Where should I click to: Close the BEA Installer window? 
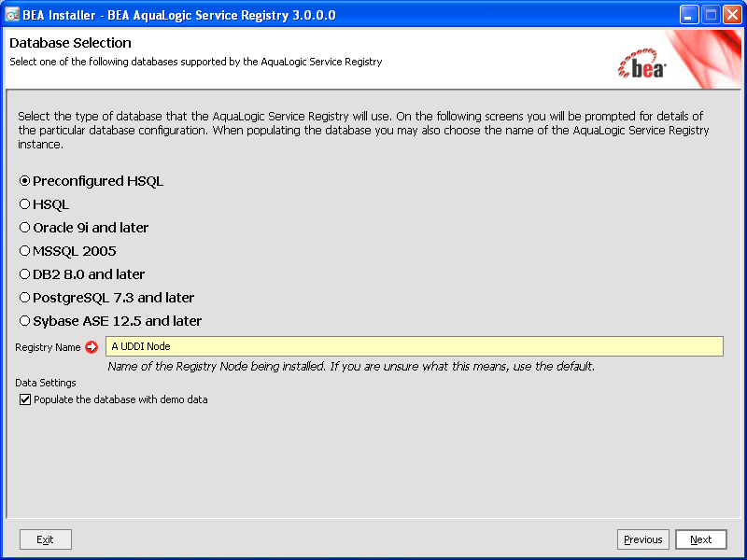click(732, 15)
